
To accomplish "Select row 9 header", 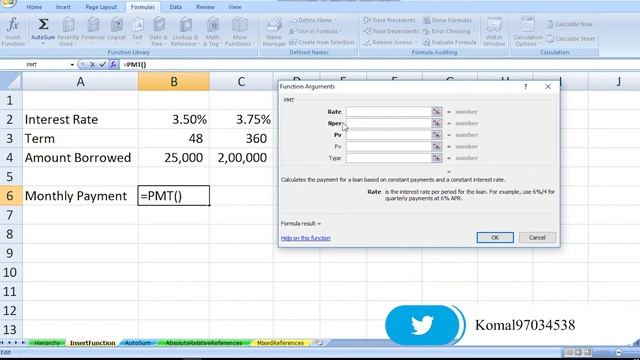I will pyautogui.click(x=11, y=253).
